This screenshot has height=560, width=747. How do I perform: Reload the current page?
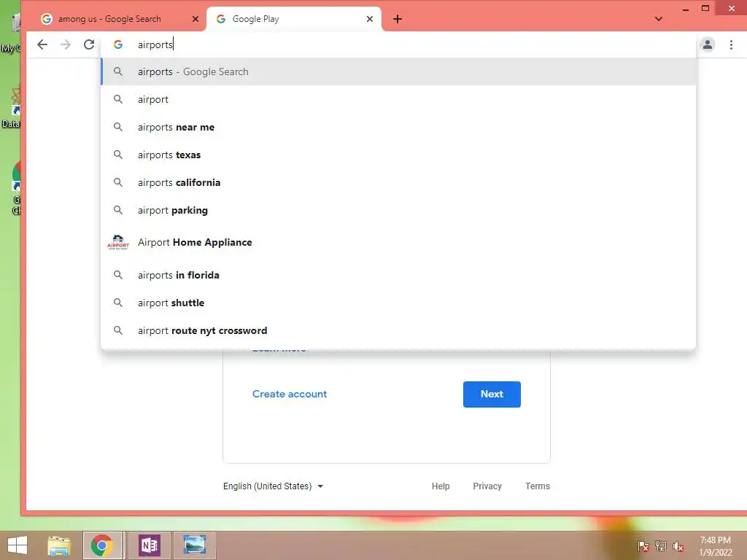89,44
